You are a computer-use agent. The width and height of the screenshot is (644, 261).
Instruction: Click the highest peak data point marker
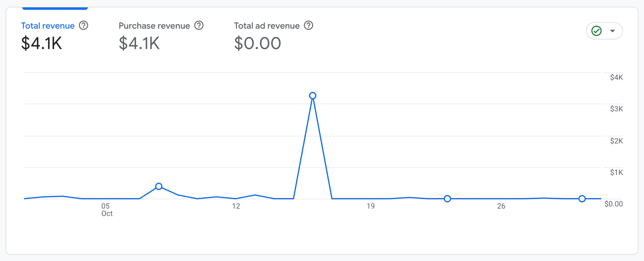coord(313,96)
